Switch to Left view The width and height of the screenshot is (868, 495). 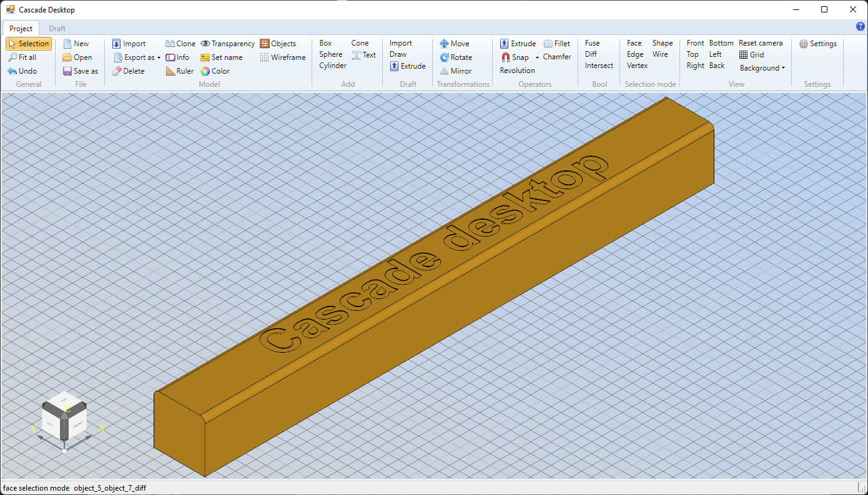716,54
